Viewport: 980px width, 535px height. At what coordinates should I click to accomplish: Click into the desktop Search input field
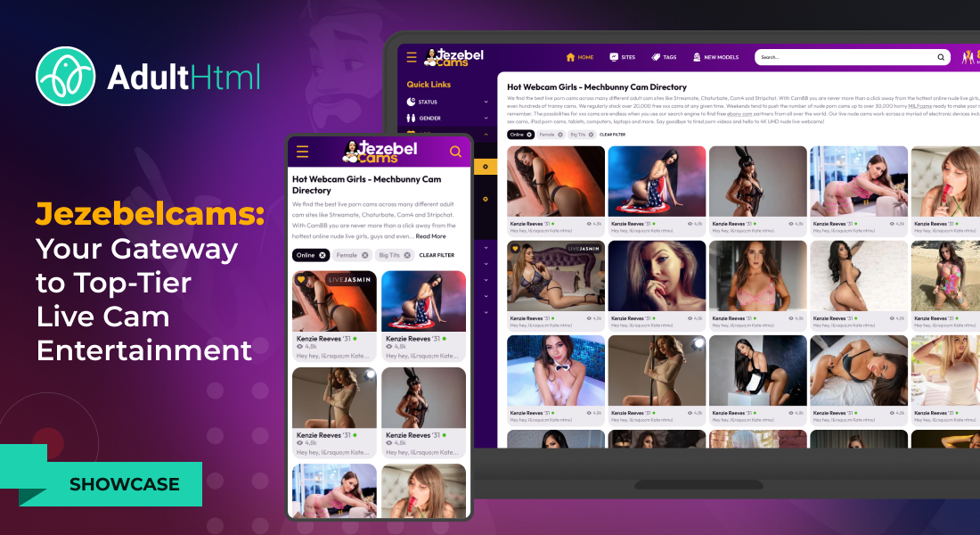click(842, 57)
